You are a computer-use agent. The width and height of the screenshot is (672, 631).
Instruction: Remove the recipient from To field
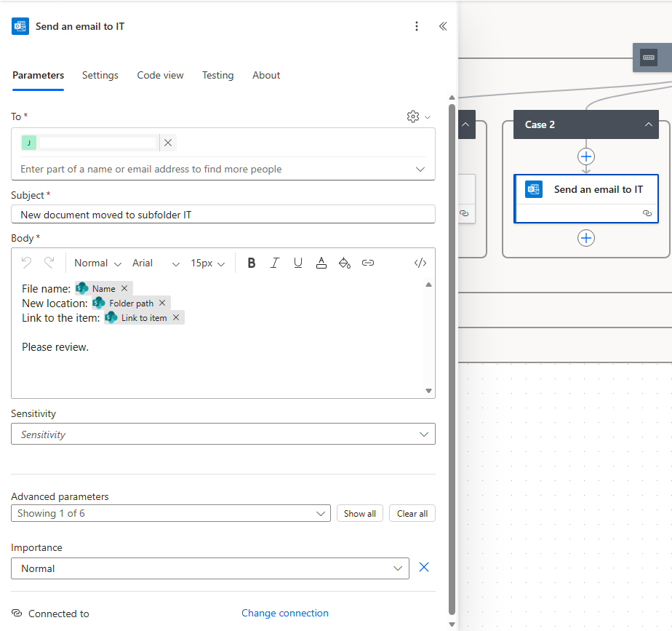[168, 143]
